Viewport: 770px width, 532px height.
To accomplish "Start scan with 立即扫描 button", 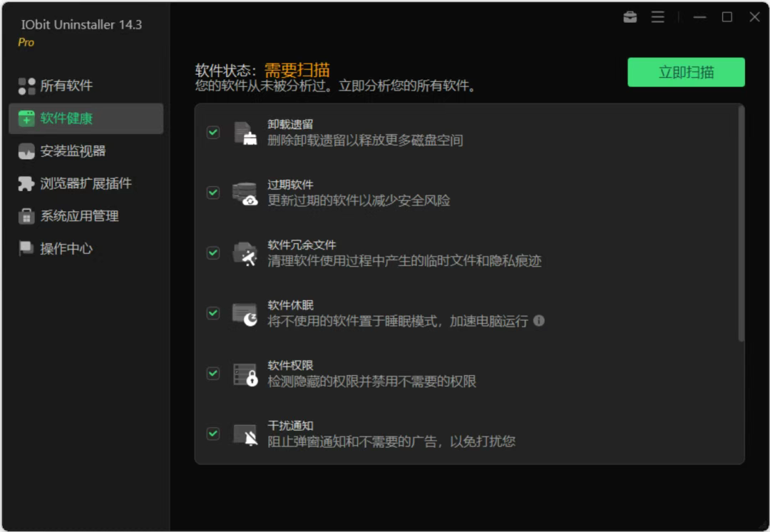I will tap(686, 72).
